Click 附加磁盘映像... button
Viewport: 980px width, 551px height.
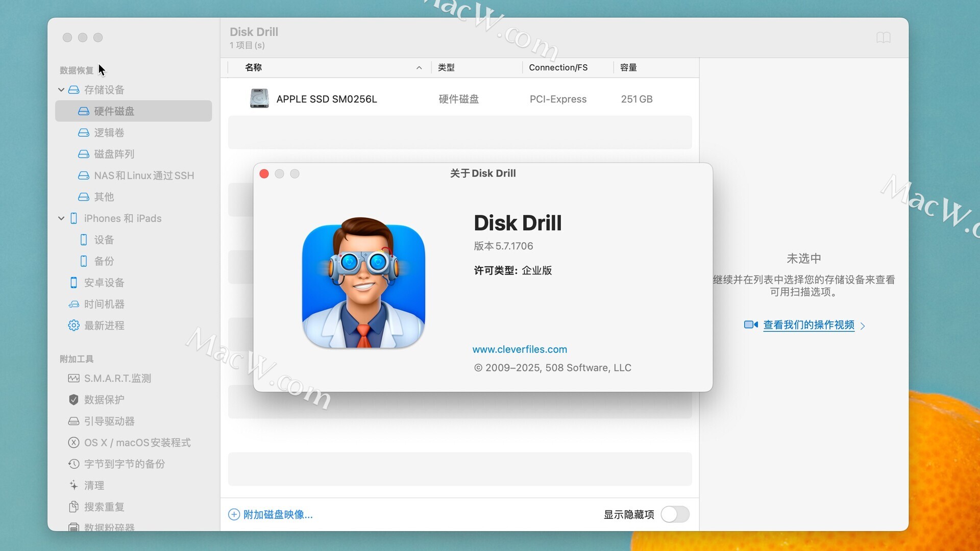(271, 514)
